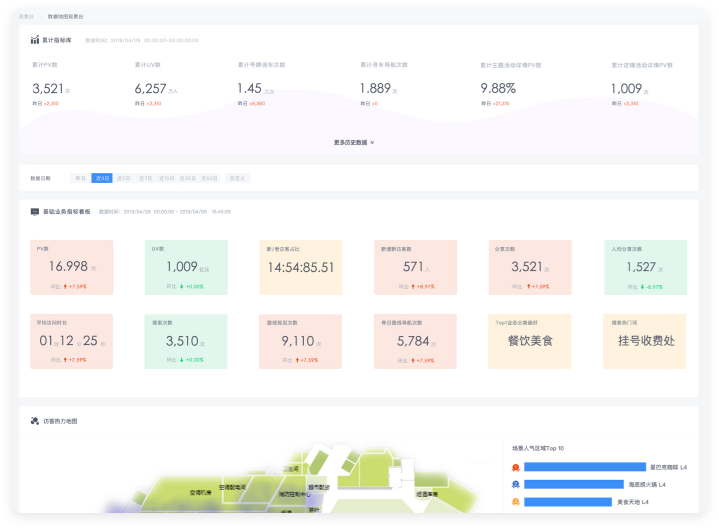Open the 人均分享次数 1,527 card

[x=646, y=267]
